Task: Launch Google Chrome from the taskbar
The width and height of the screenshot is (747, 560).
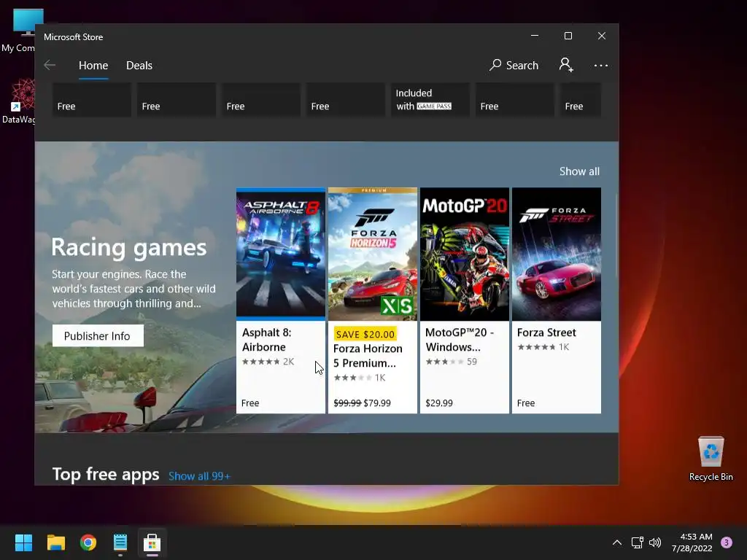Action: (88, 542)
